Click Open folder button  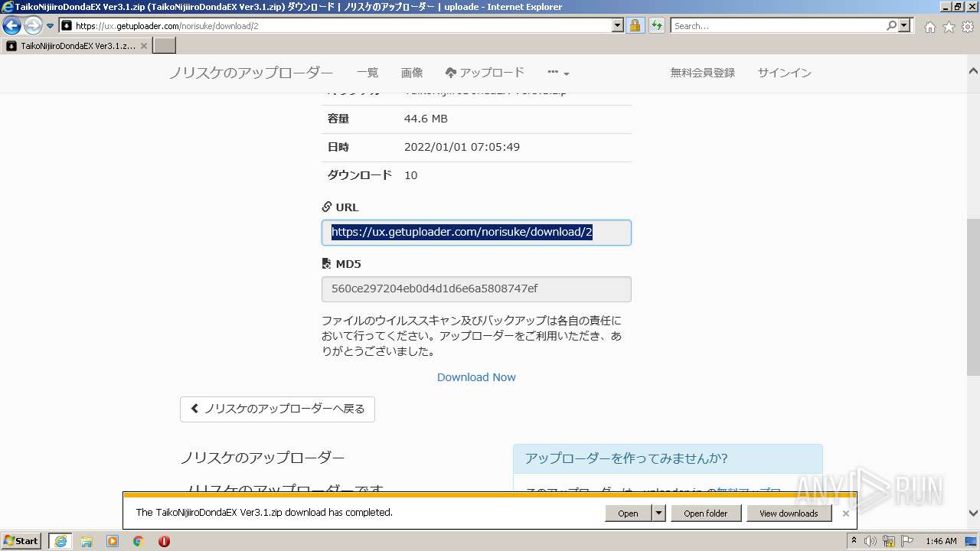(x=706, y=514)
